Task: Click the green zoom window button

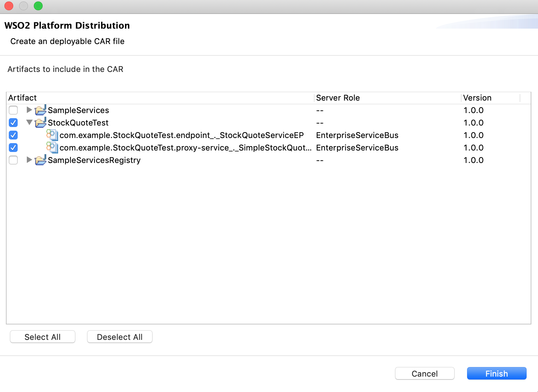Action: coord(38,6)
